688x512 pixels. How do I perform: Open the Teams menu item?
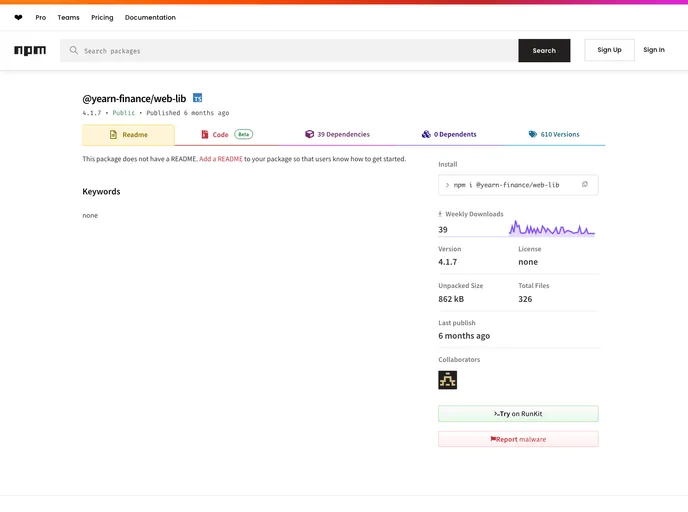(68, 18)
